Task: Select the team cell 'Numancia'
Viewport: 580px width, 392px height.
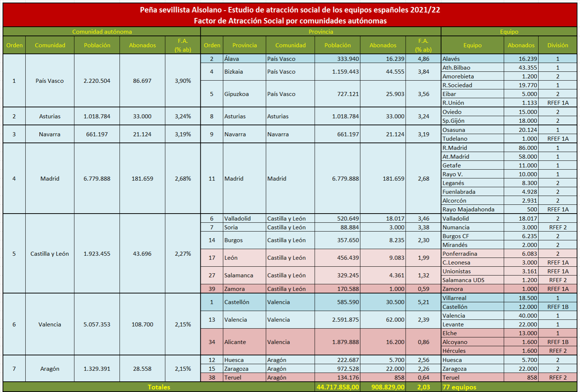Action: point(473,227)
